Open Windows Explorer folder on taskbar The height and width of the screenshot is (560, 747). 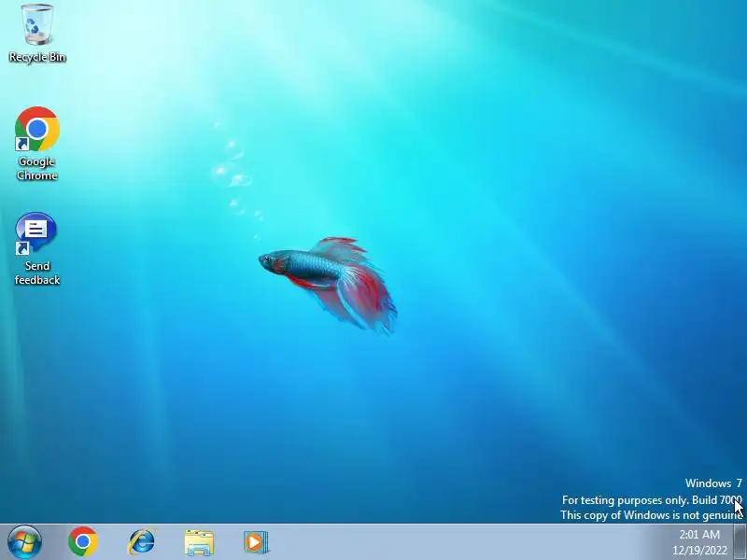[199, 542]
